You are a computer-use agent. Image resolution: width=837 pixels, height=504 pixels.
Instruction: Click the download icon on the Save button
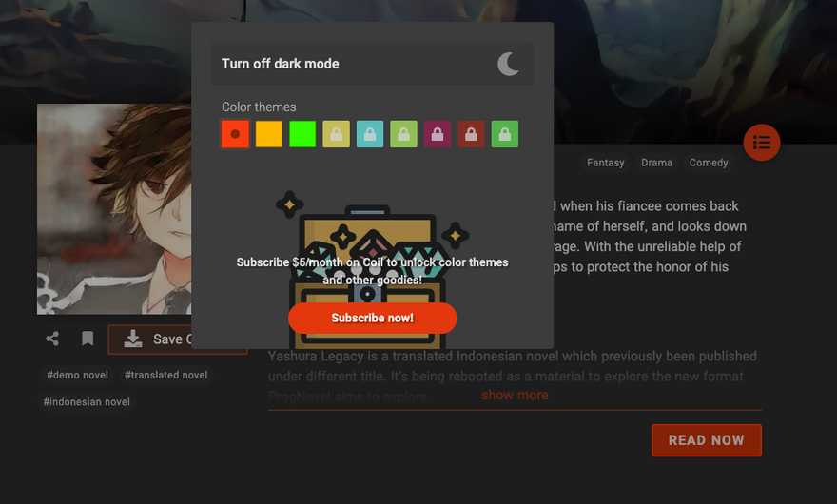click(133, 339)
